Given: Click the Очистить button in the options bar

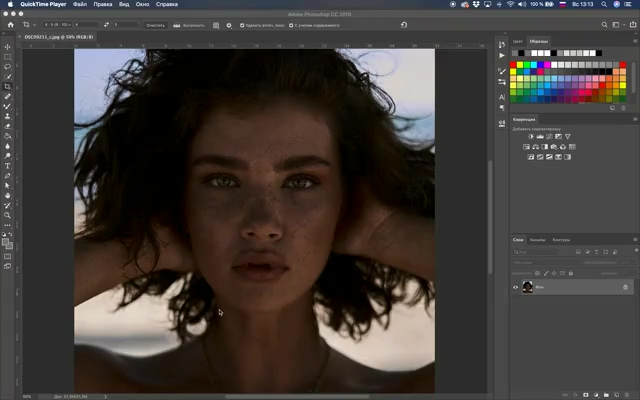Looking at the screenshot, I should coord(155,24).
